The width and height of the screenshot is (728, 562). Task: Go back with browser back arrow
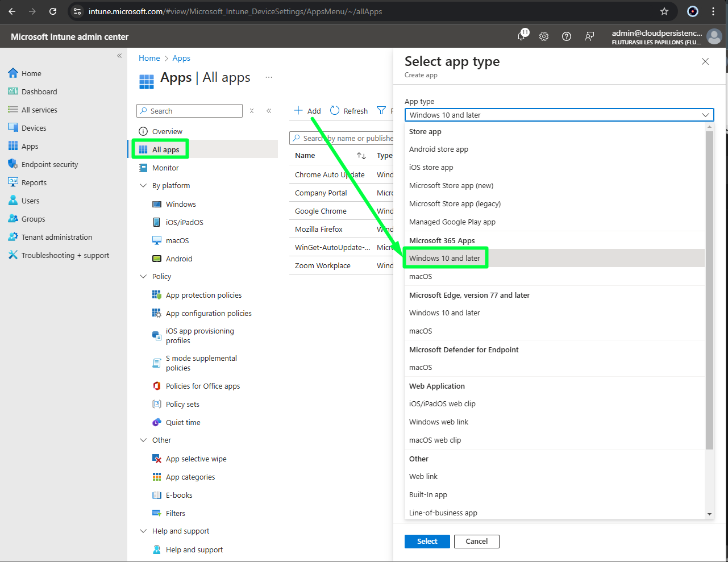click(x=12, y=11)
